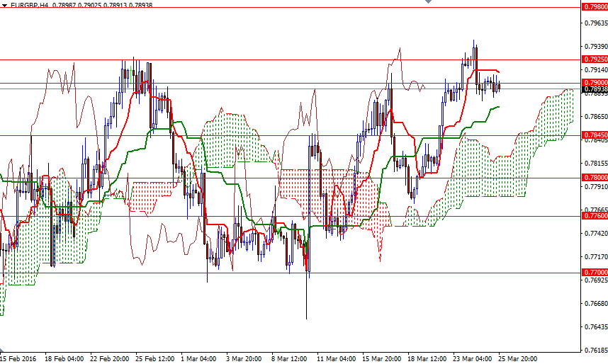Click the 15 Feb 2016 date label
The height and width of the screenshot is (364, 608).
click(18, 359)
